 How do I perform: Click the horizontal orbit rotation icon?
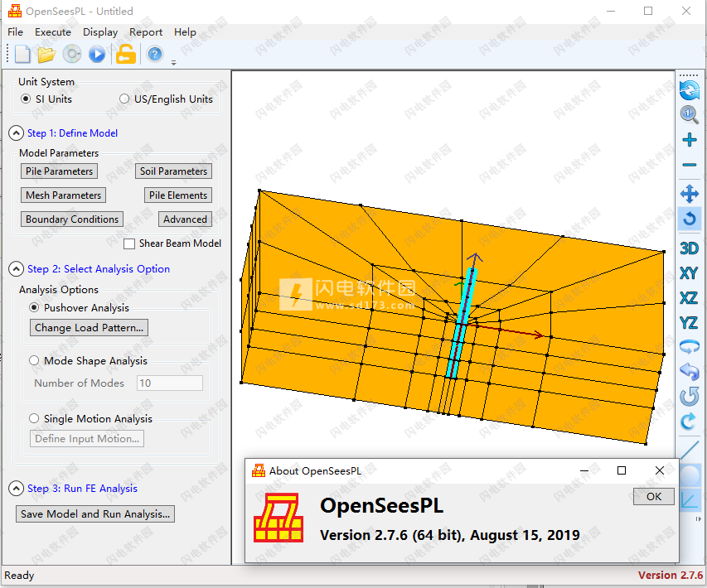coord(689,347)
